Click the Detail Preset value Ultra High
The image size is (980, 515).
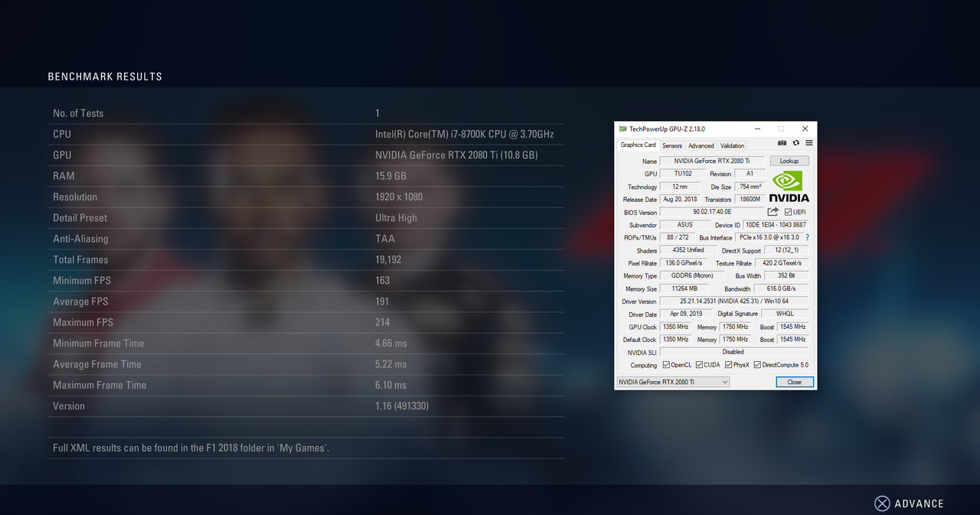coord(397,218)
